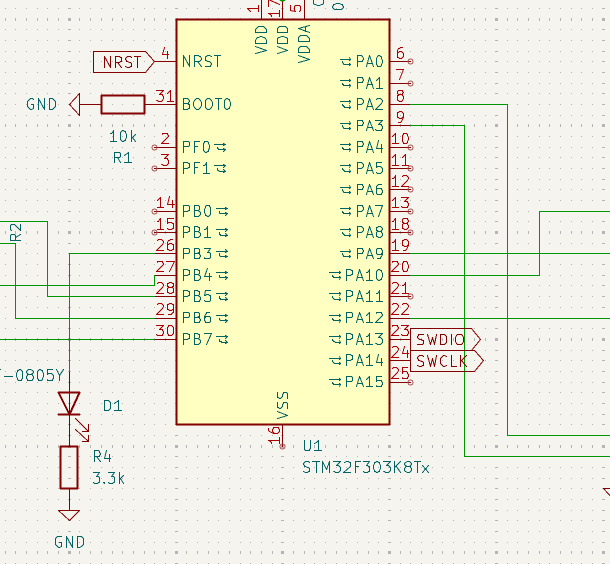Click the PA8 pin label
The image size is (610, 564).
[370, 232]
